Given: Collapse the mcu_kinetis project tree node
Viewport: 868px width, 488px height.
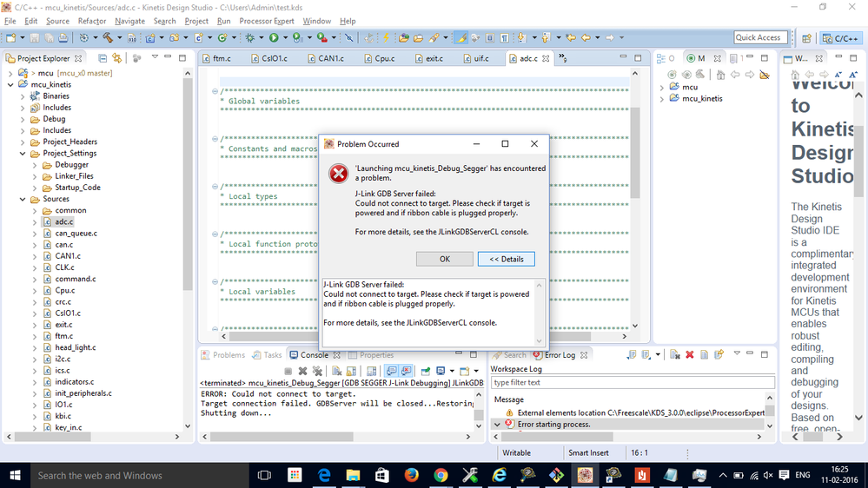Looking at the screenshot, I should pos(10,84).
